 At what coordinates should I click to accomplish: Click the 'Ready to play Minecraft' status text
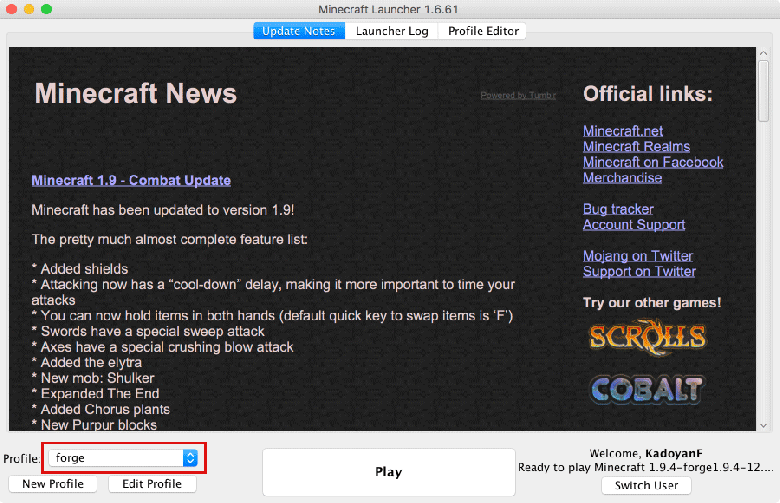[x=646, y=467]
